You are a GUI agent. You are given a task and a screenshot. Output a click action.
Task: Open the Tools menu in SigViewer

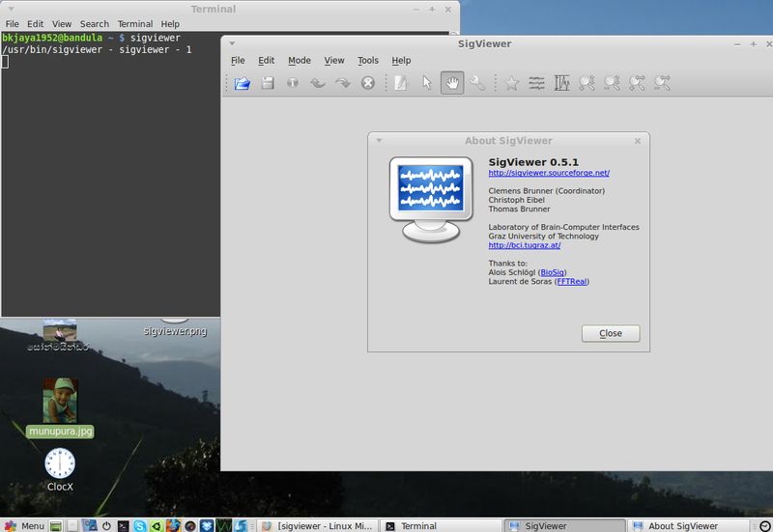368,60
